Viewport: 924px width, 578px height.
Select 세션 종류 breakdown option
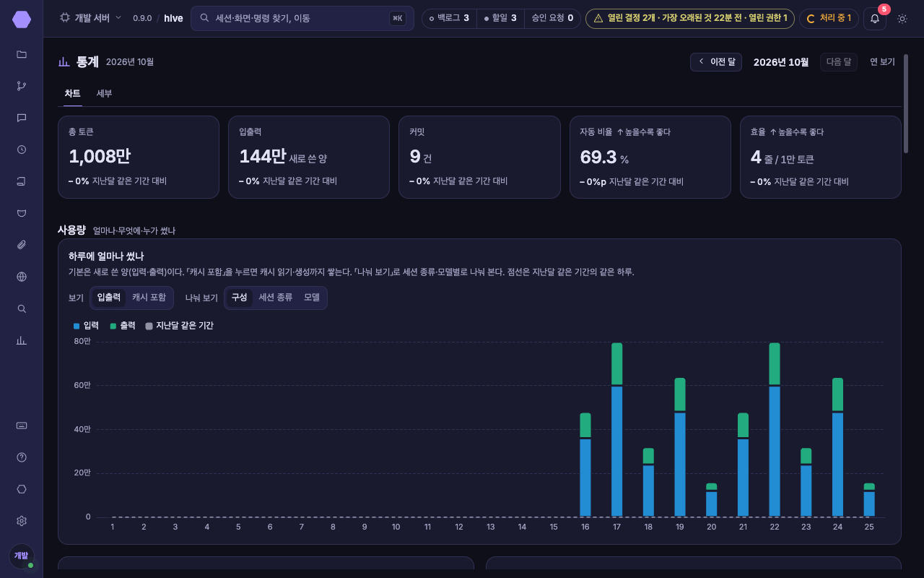point(276,298)
